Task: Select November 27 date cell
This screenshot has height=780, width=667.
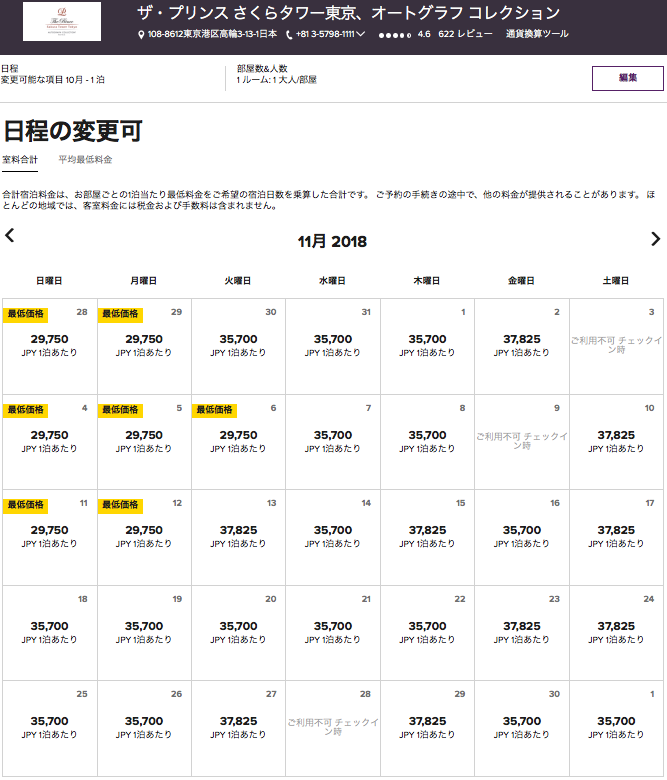Action: (238, 728)
